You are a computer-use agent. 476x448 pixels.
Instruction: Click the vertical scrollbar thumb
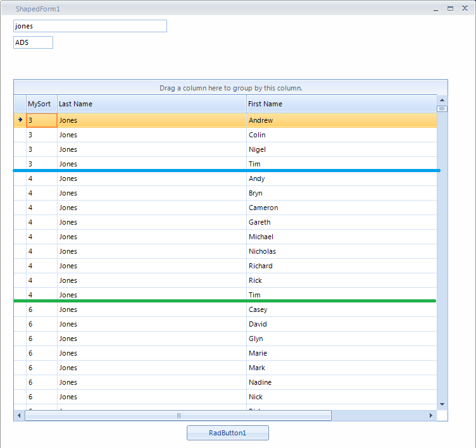click(x=442, y=108)
